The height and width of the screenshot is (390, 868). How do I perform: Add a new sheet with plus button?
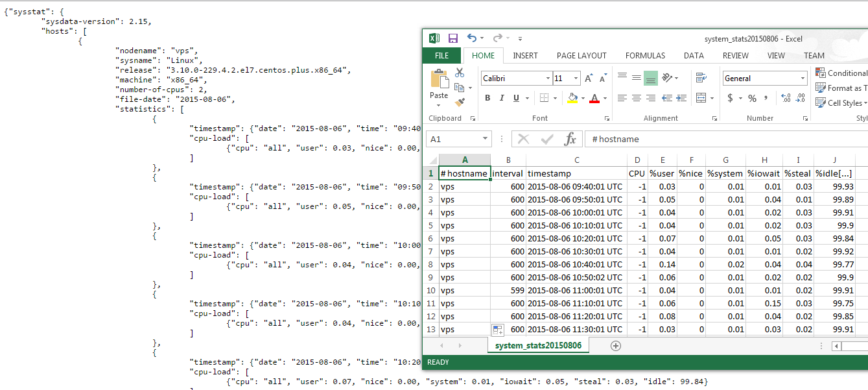click(616, 346)
